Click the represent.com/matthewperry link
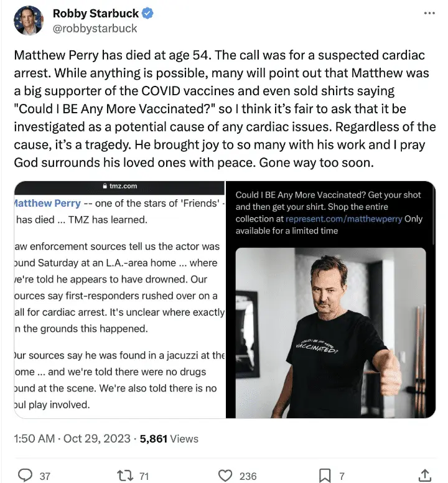This screenshot has height=483, width=448. tap(344, 219)
